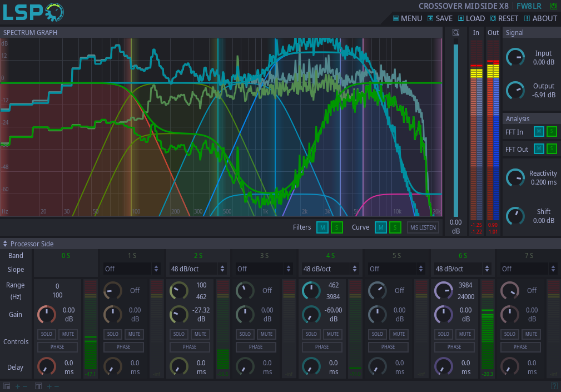Click the CROSSOVER MIDSIDE X8 title
This screenshot has height=392, width=561.
[463, 6]
